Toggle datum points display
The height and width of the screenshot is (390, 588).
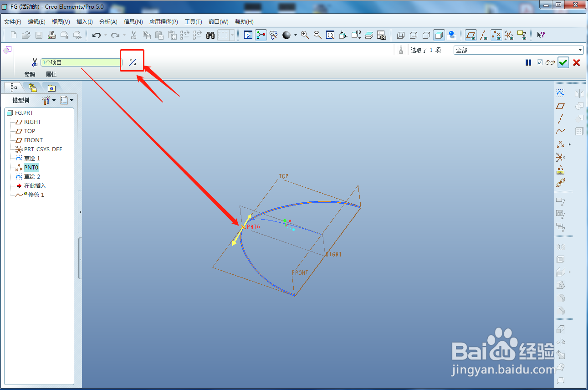496,35
